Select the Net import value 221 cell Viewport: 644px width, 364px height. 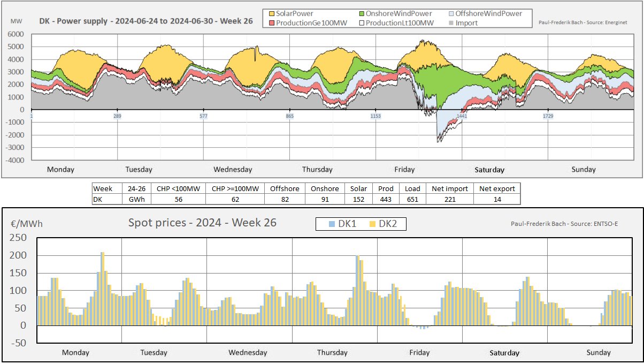[x=449, y=199]
